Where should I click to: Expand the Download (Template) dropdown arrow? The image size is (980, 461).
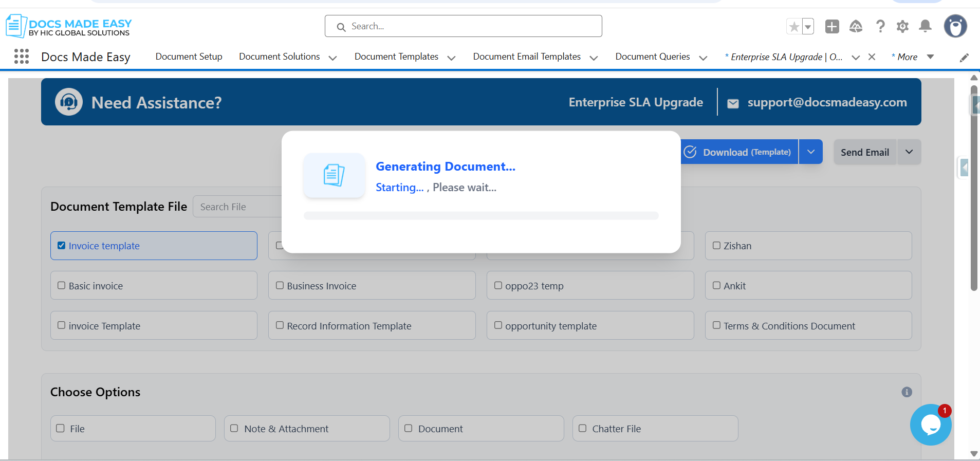point(810,152)
